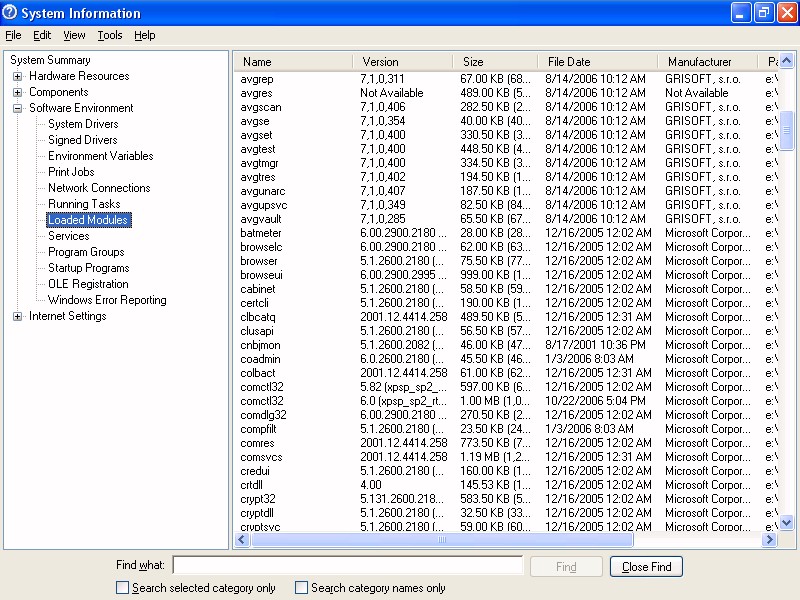Enable Search selected category only checkbox
This screenshot has height=600, width=800.
[123, 588]
